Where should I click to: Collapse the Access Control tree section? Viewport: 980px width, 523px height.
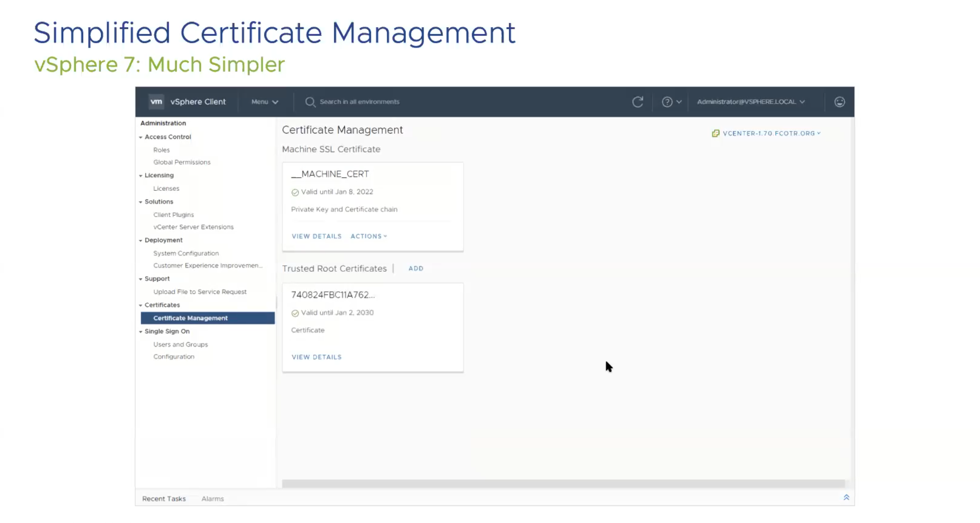click(x=140, y=137)
